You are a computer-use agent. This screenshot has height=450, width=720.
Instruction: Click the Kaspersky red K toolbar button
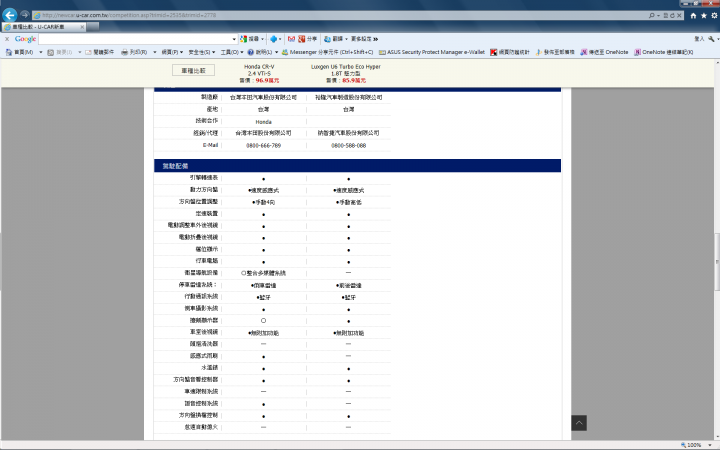pyautogui.click(x=510, y=52)
